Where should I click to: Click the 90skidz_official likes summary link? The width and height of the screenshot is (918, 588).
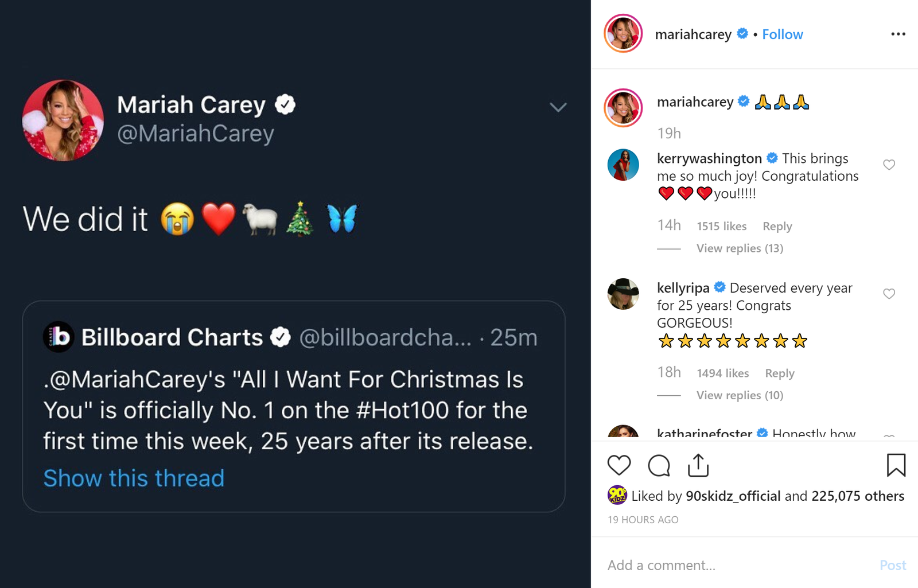pos(734,496)
